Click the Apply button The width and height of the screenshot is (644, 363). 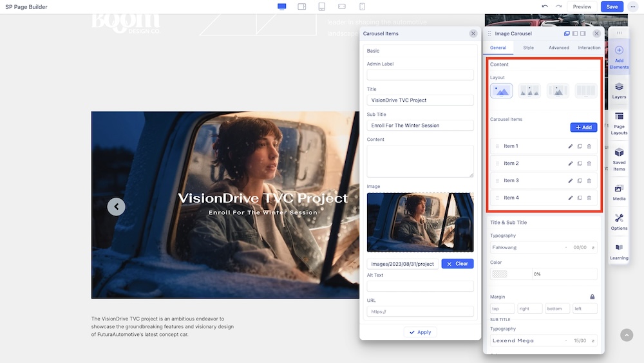[420, 332]
